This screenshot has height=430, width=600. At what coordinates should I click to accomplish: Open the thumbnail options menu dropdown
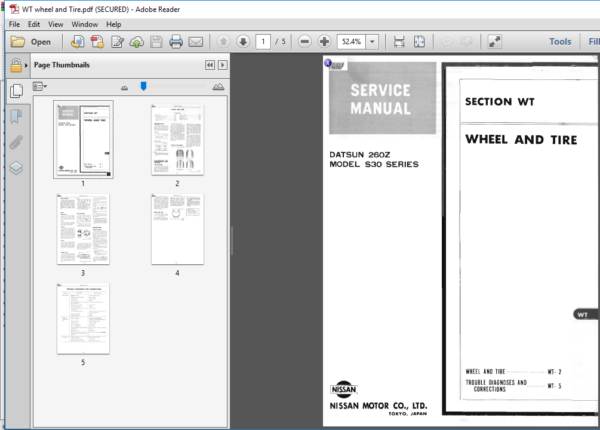(39, 86)
